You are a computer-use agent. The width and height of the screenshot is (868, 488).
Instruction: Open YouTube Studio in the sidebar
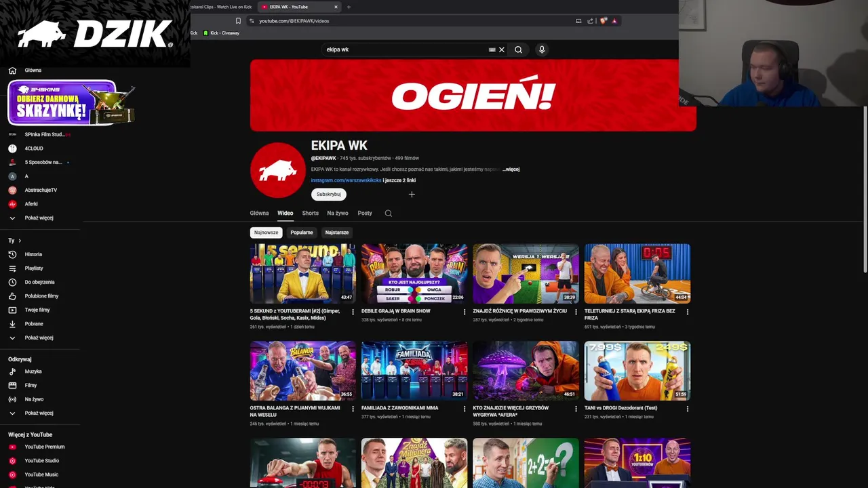tap(41, 461)
